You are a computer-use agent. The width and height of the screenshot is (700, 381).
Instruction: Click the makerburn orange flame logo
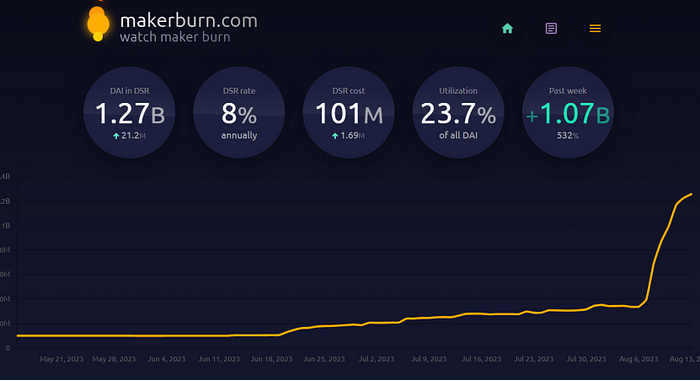pyautogui.click(x=98, y=24)
